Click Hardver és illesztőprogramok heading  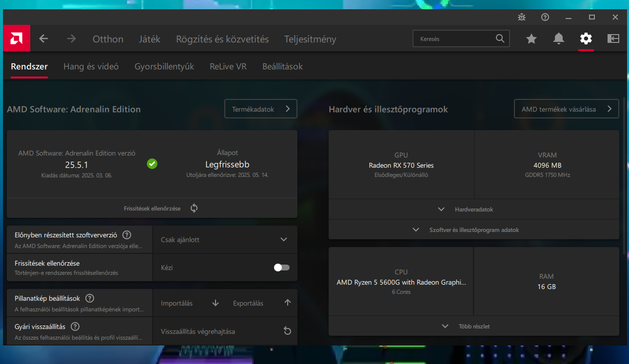[x=388, y=110]
